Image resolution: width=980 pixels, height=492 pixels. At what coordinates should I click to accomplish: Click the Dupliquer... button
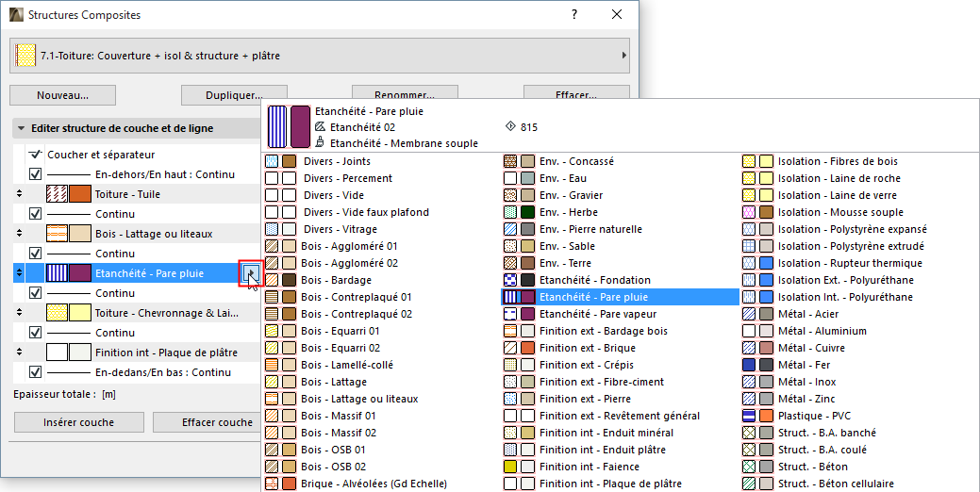[x=234, y=95]
